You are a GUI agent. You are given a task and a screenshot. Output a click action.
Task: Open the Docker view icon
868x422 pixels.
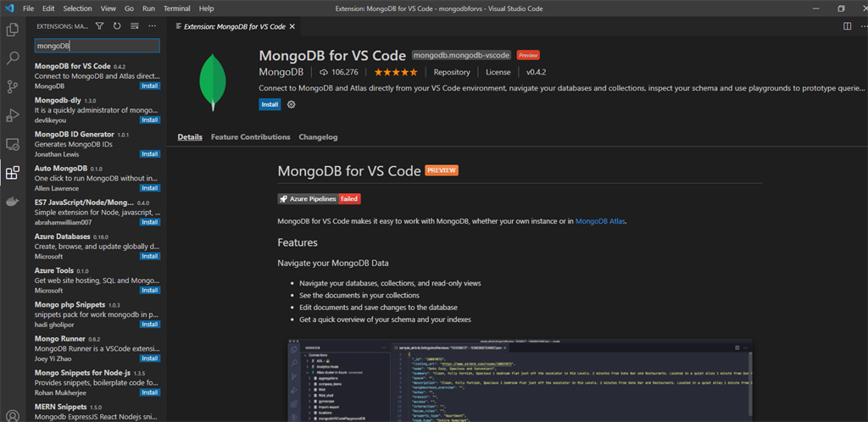[12, 202]
